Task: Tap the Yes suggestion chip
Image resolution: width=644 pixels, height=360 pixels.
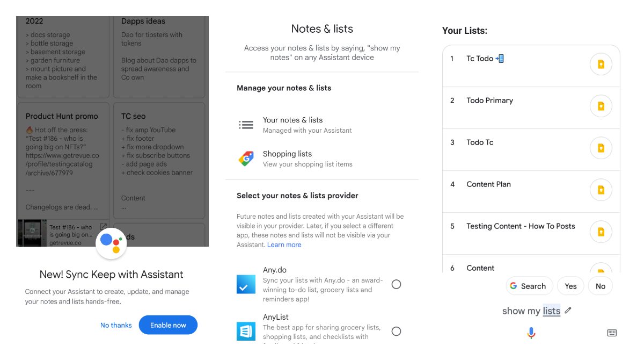Action: click(x=570, y=286)
